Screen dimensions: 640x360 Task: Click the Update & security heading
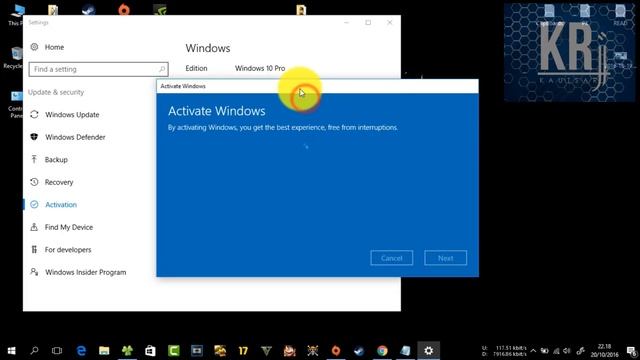coord(56,92)
